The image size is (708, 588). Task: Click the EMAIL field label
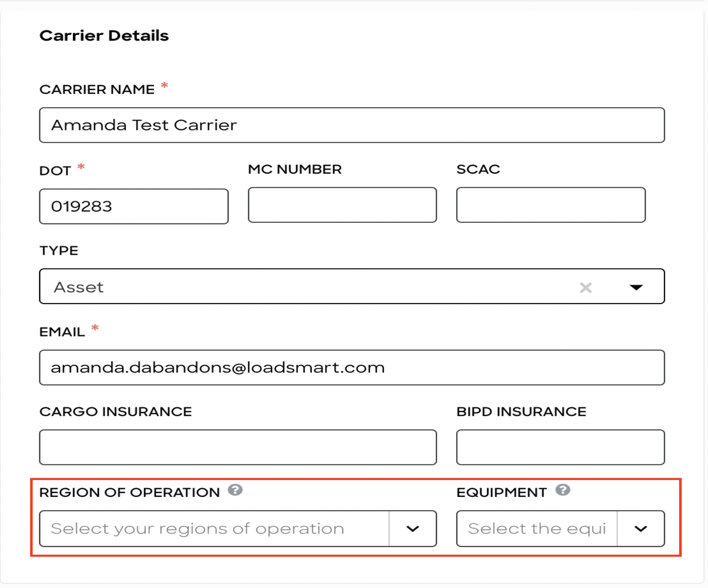62,332
